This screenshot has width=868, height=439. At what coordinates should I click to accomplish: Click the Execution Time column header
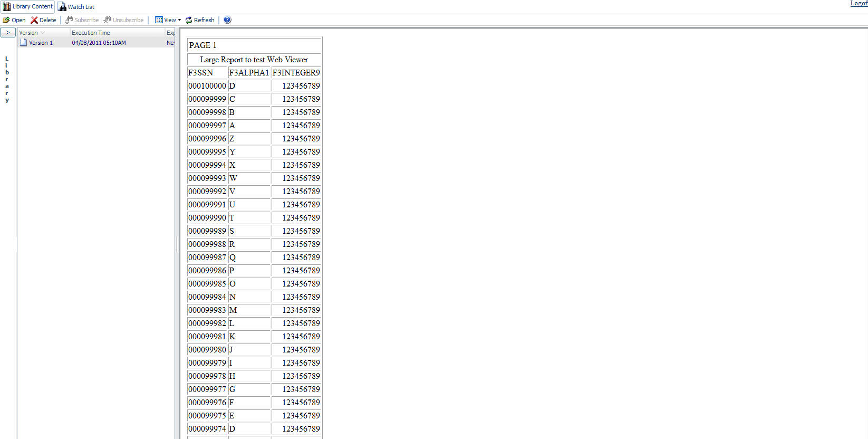coord(91,33)
